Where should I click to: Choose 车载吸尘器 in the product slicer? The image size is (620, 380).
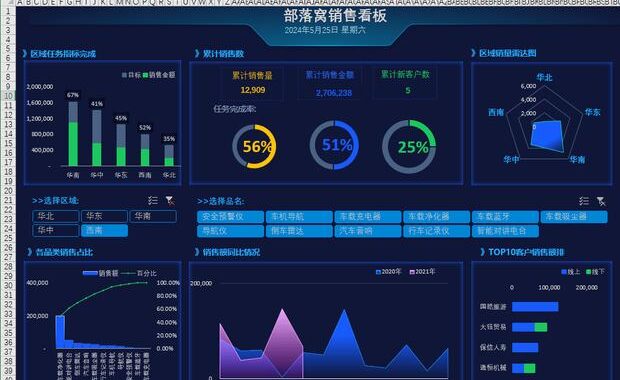point(574,217)
